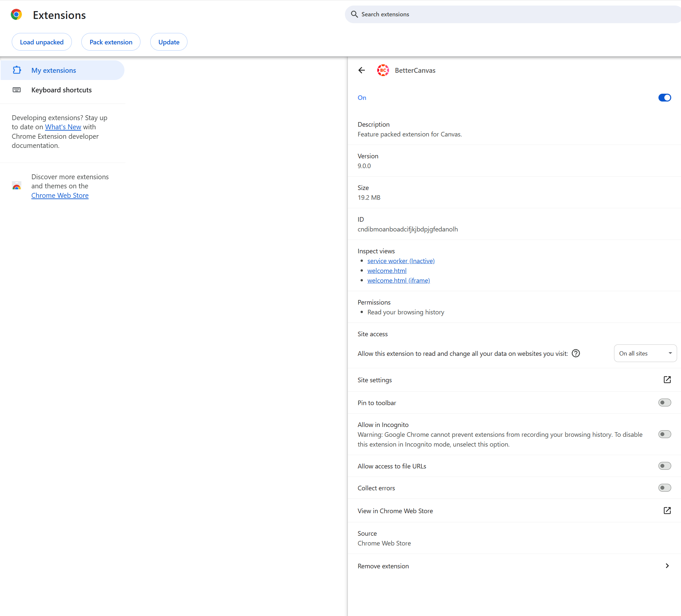This screenshot has height=616, width=681.
Task: Click Chrome Web Store source value
Action: coord(384,543)
